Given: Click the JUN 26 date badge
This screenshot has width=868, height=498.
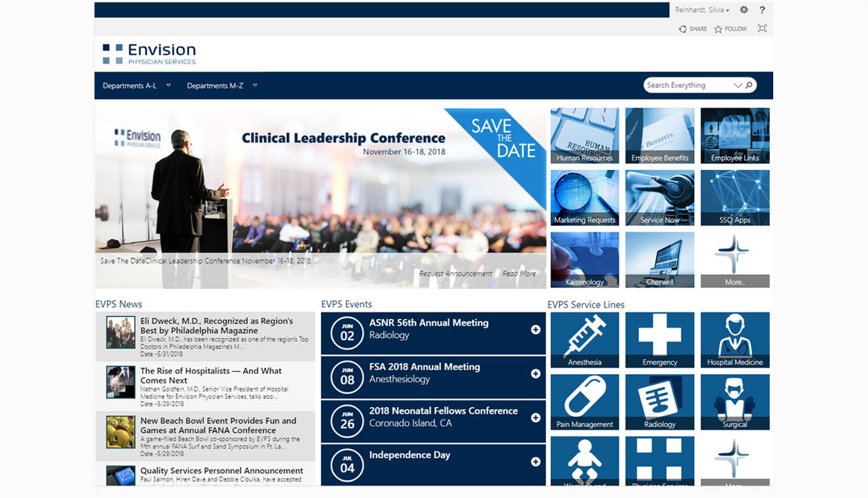Looking at the screenshot, I should coord(347,421).
